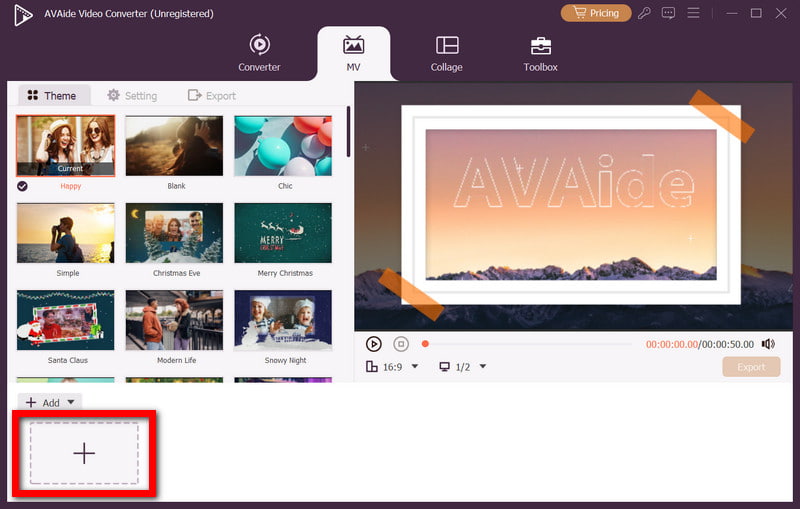The width and height of the screenshot is (800, 509).
Task: Click the Pricing button
Action: click(596, 13)
